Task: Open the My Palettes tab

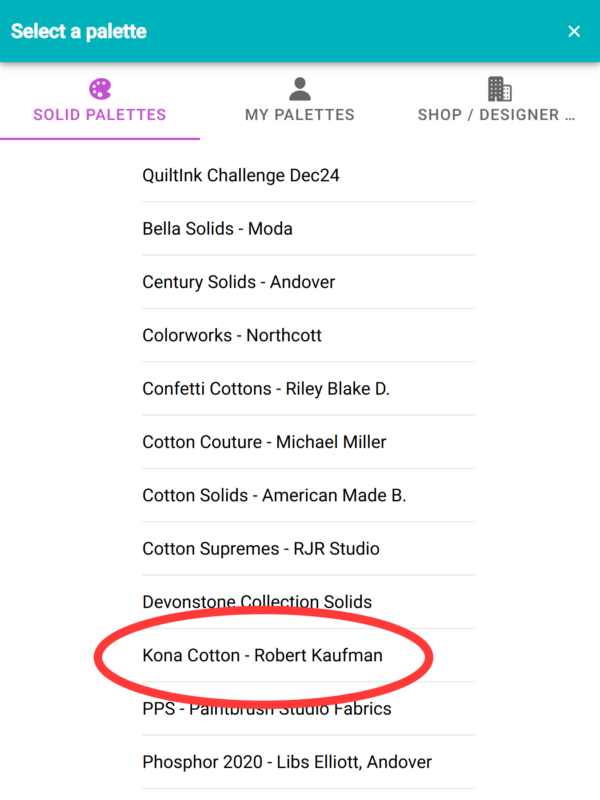Action: pos(300,114)
